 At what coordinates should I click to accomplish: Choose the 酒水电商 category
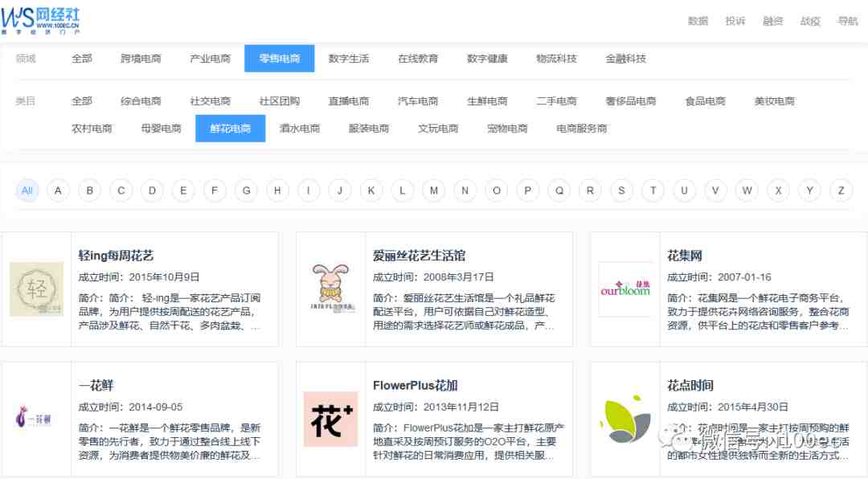click(300, 129)
